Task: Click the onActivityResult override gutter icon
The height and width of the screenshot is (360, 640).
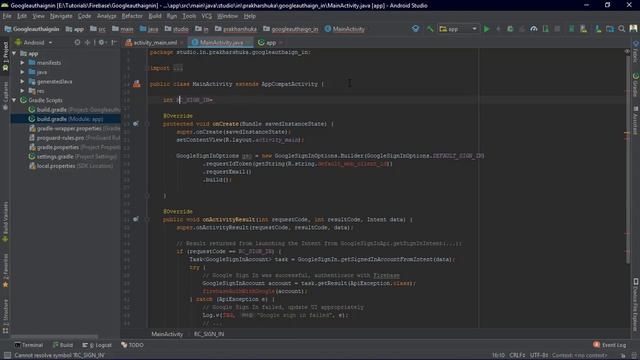Action: (136, 220)
